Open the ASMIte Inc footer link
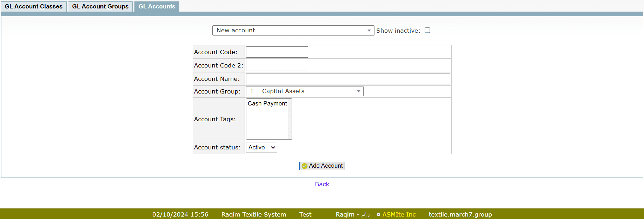This screenshot has height=219, width=644. pos(399,214)
